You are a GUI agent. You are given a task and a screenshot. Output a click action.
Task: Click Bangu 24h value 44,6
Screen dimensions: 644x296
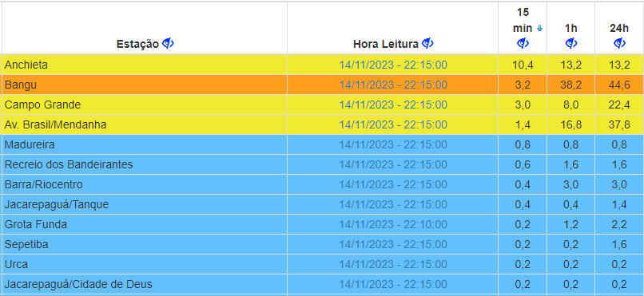click(619, 85)
